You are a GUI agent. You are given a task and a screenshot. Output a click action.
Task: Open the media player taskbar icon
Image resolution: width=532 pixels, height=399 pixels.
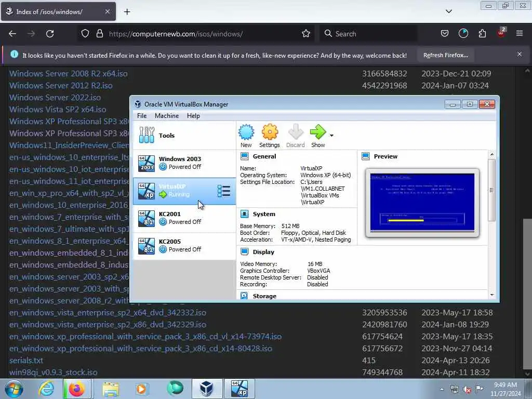(141, 389)
